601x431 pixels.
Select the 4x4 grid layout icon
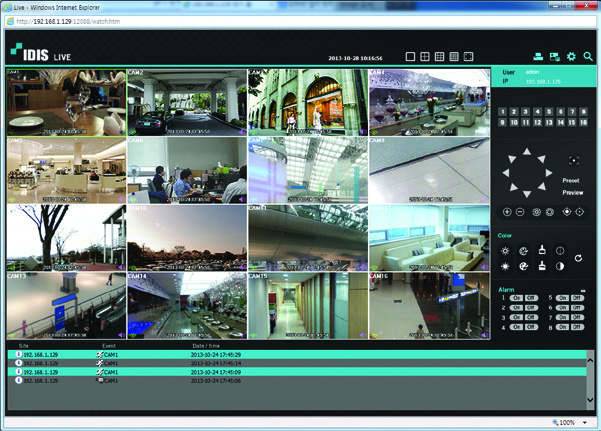454,57
